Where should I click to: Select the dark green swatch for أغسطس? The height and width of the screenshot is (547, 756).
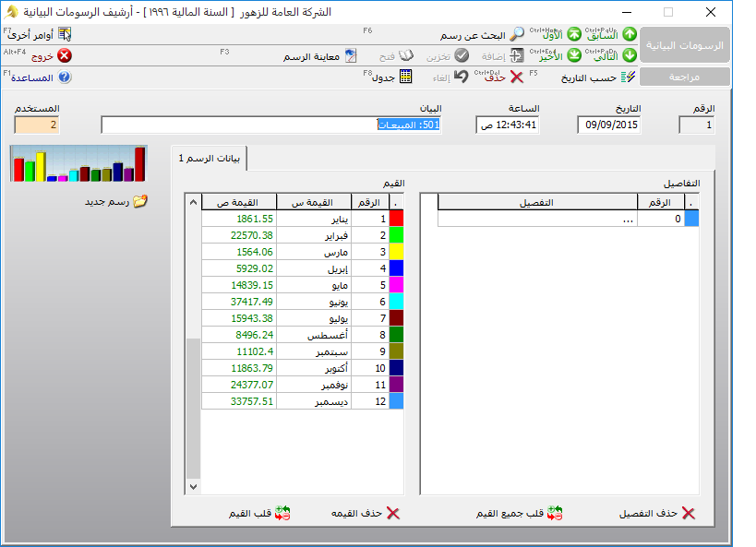[x=396, y=335]
